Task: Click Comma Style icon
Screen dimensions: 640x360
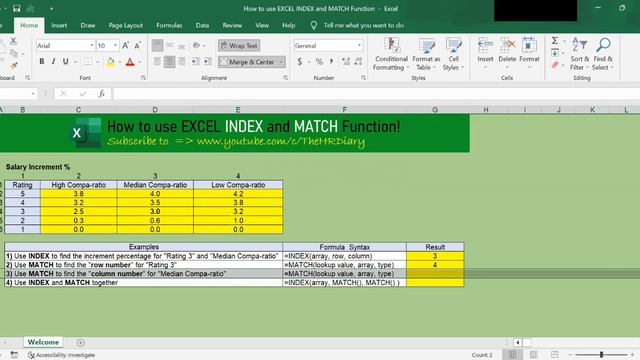Action: [331, 62]
